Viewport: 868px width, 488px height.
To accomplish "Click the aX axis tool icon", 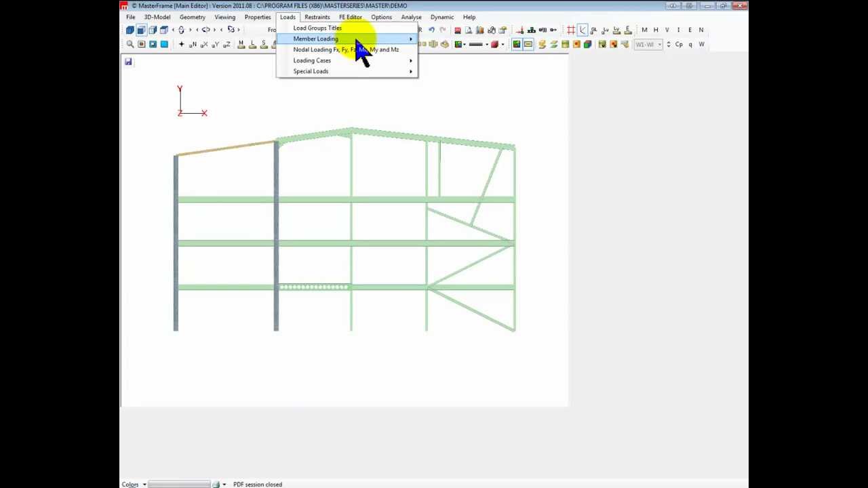I will point(204,44).
